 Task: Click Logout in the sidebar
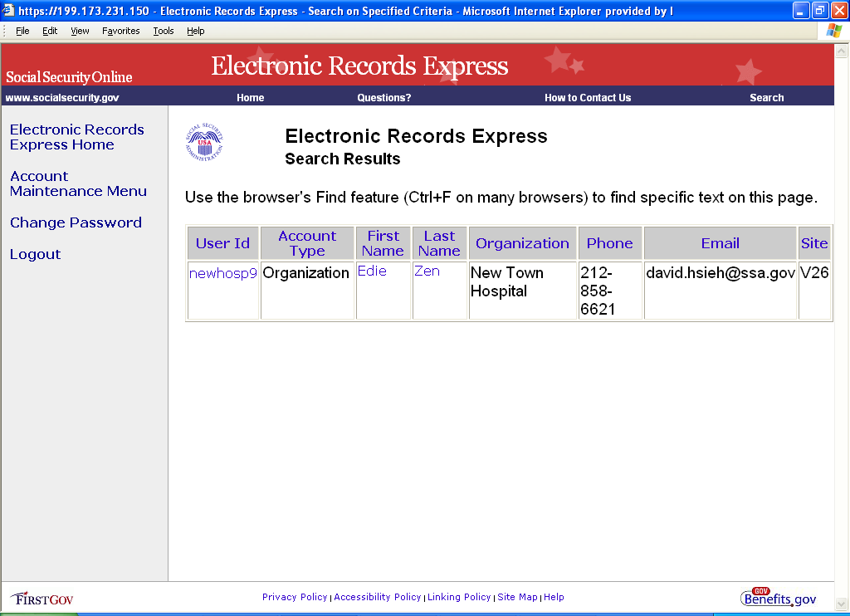35,254
